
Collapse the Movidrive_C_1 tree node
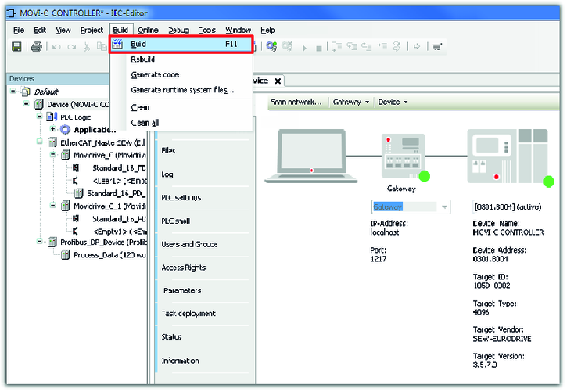[x=53, y=206]
